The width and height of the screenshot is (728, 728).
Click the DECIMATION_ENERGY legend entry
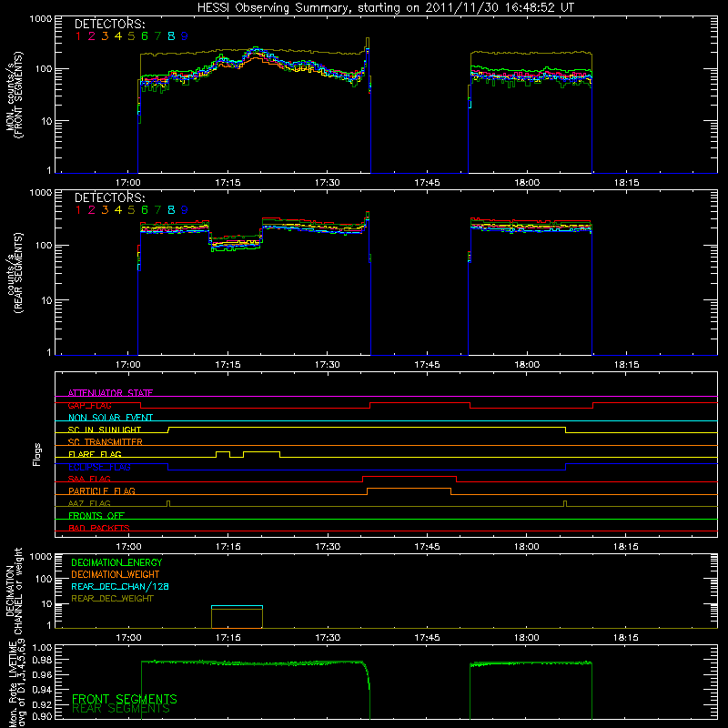pyautogui.click(x=116, y=562)
